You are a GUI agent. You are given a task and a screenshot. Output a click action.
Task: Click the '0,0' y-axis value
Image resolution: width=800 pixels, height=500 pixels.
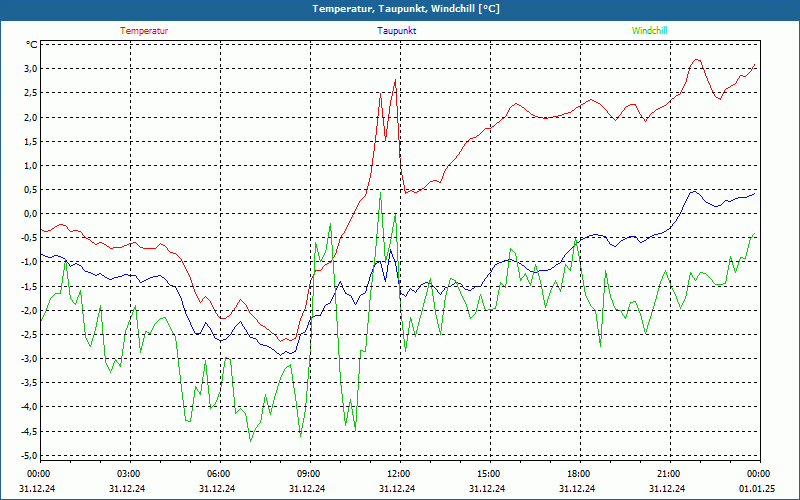point(31,214)
